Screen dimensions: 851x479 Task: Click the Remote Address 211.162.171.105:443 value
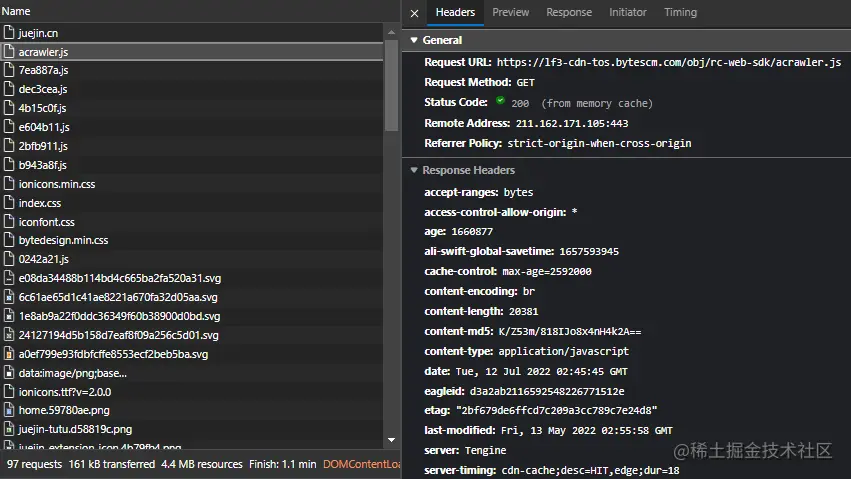pos(571,124)
